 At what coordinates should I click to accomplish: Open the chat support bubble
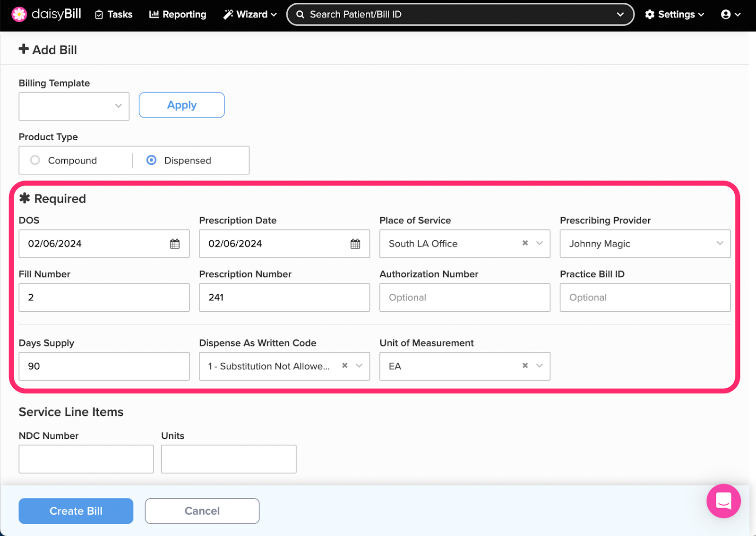(723, 501)
